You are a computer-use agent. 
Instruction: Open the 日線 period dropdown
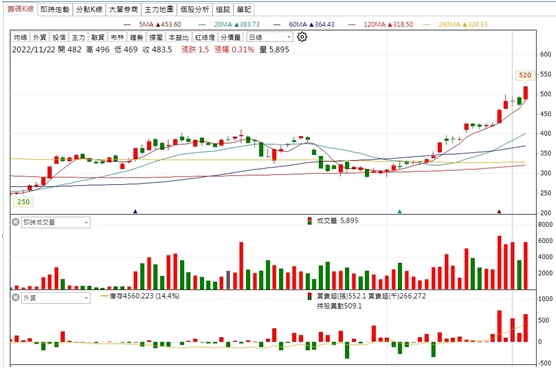tap(269, 37)
